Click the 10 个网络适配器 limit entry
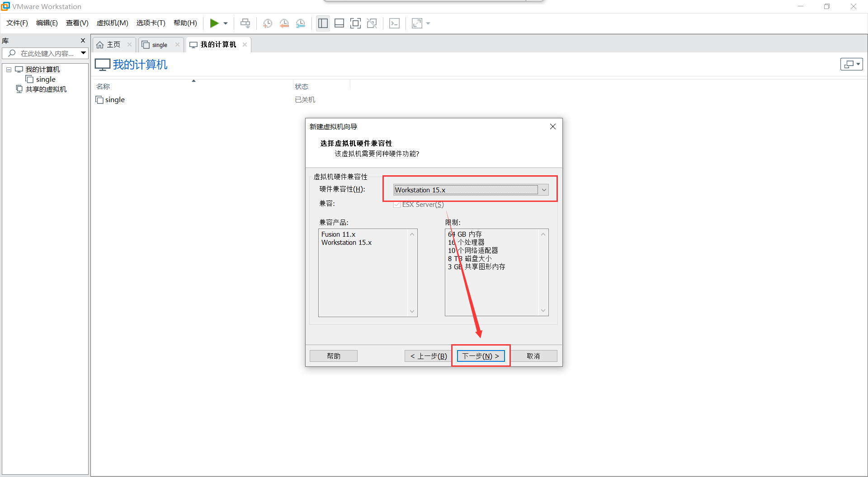Viewport: 868px width, 477px height. (473, 251)
